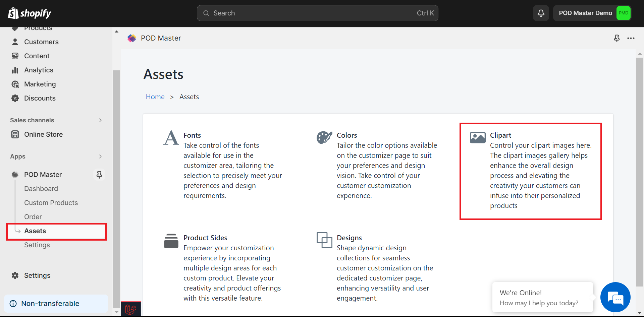Image resolution: width=644 pixels, height=317 pixels.
Task: Unpin POD Master from the sidebar
Action: (x=99, y=175)
